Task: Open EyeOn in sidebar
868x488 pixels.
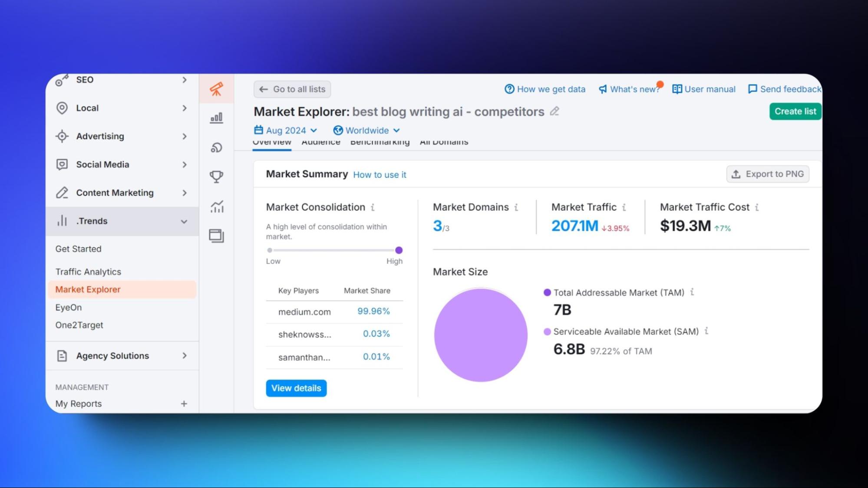Action: [x=68, y=308]
